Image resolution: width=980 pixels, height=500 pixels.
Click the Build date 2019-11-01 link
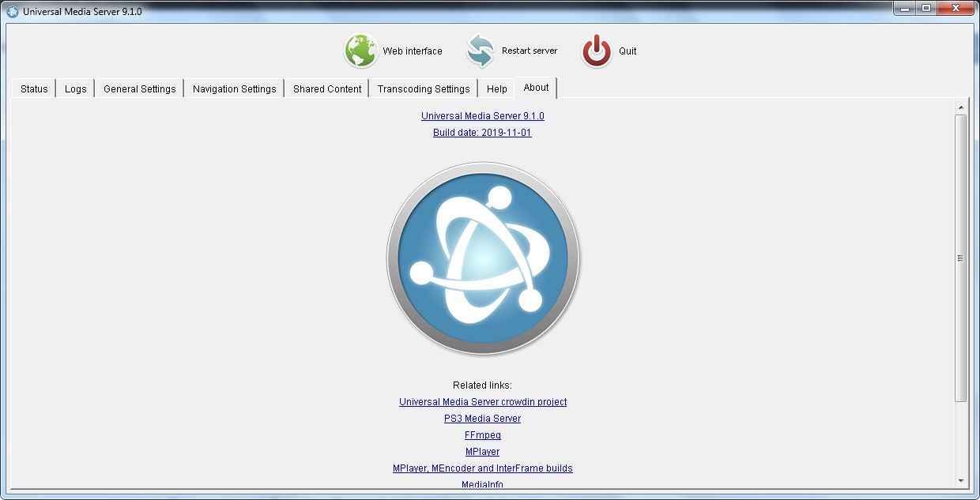pyautogui.click(x=483, y=133)
